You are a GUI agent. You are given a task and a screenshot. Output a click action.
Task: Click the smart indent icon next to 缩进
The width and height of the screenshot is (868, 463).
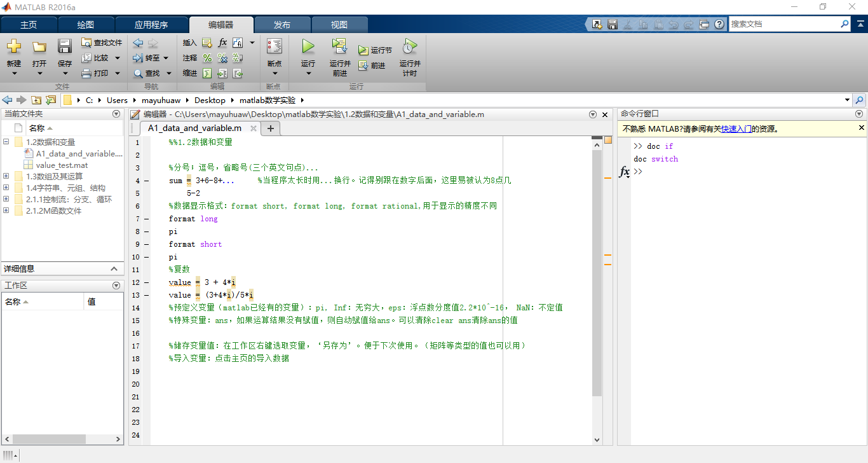point(207,73)
